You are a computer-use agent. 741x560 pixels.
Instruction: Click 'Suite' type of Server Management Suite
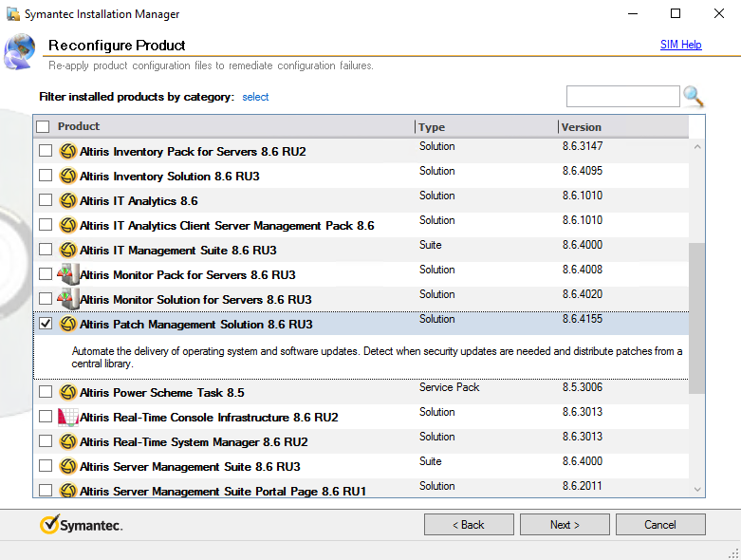pos(430,461)
